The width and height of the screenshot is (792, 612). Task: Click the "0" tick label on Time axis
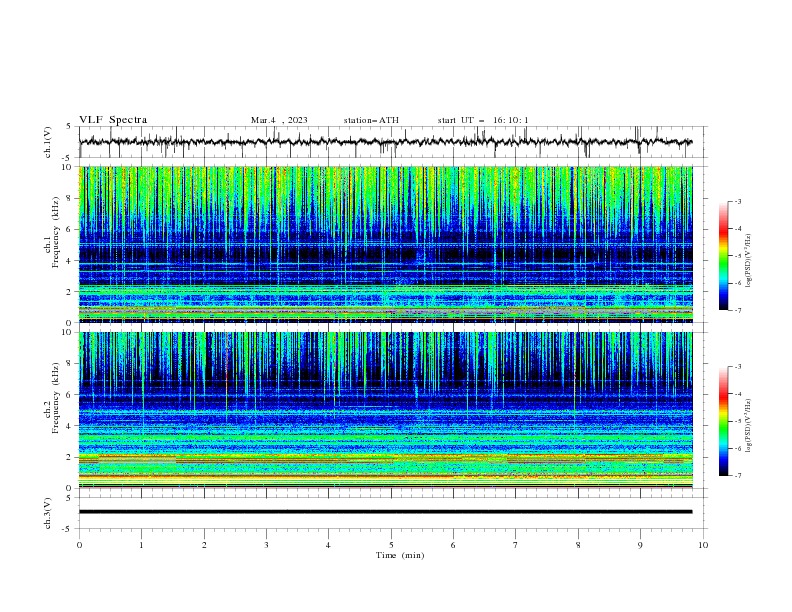click(x=79, y=545)
